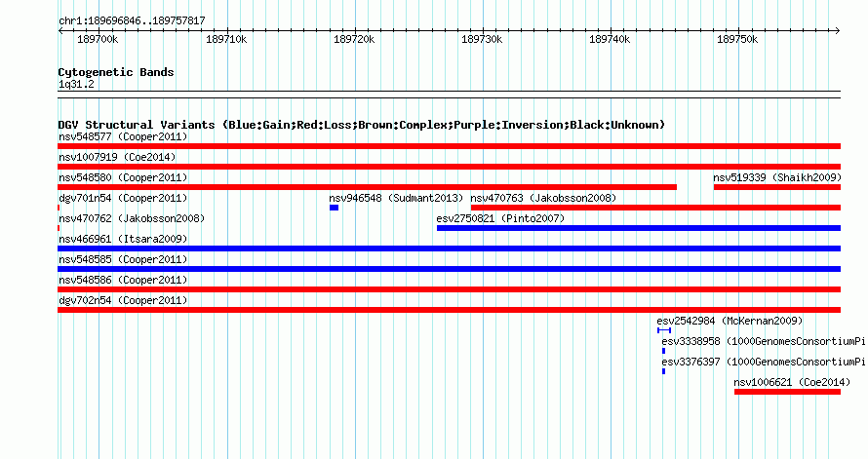The width and height of the screenshot is (868, 459).
Task: Select the esv2542984 blue bracket glyph
Action: pos(664,330)
